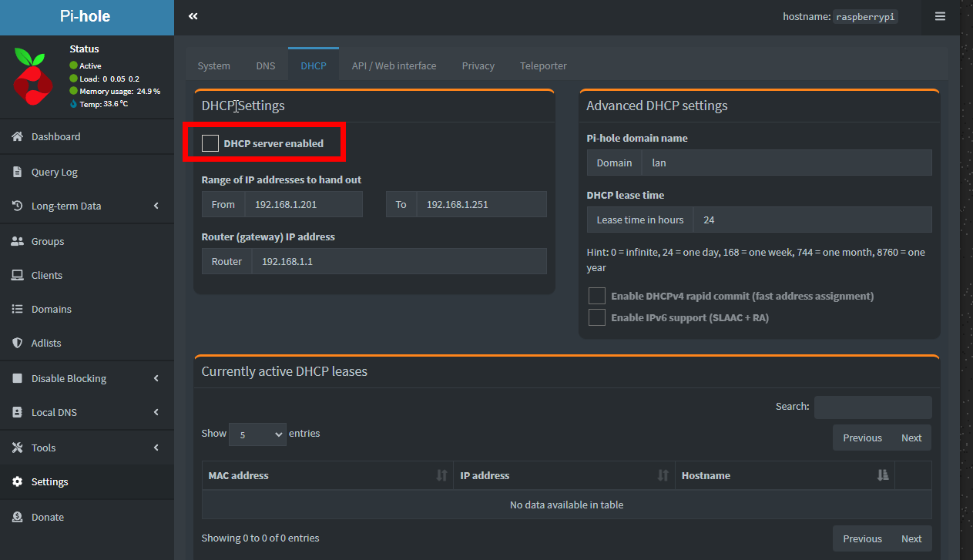Screen dimensions: 973x560
Task: Expand the Long-term Data submenu arrow
Action: pos(156,206)
